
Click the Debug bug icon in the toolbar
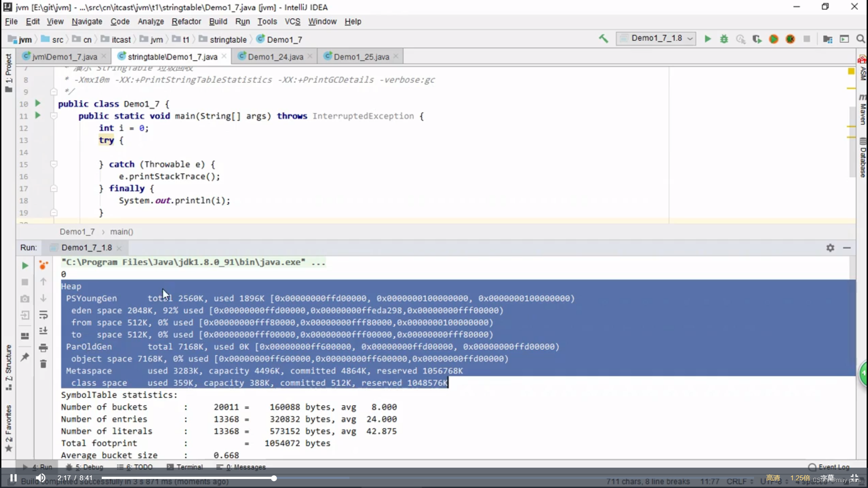[724, 39]
